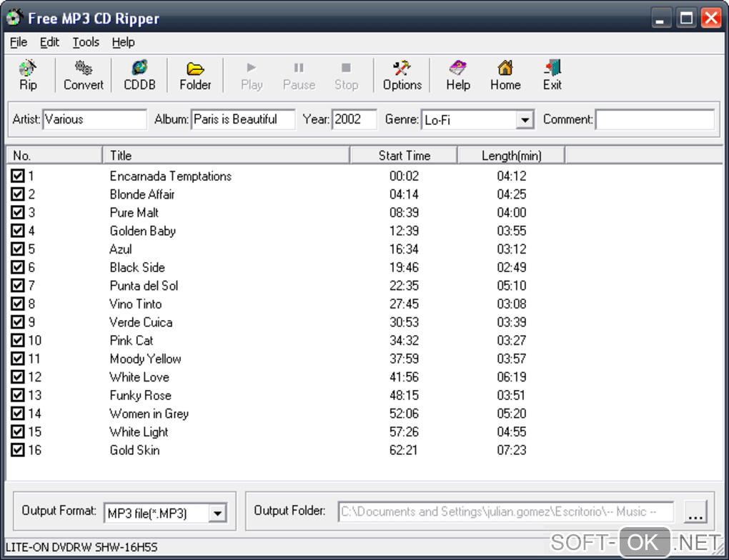This screenshot has height=560, width=729.
Task: Open Help from the toolbar
Action: 458,75
